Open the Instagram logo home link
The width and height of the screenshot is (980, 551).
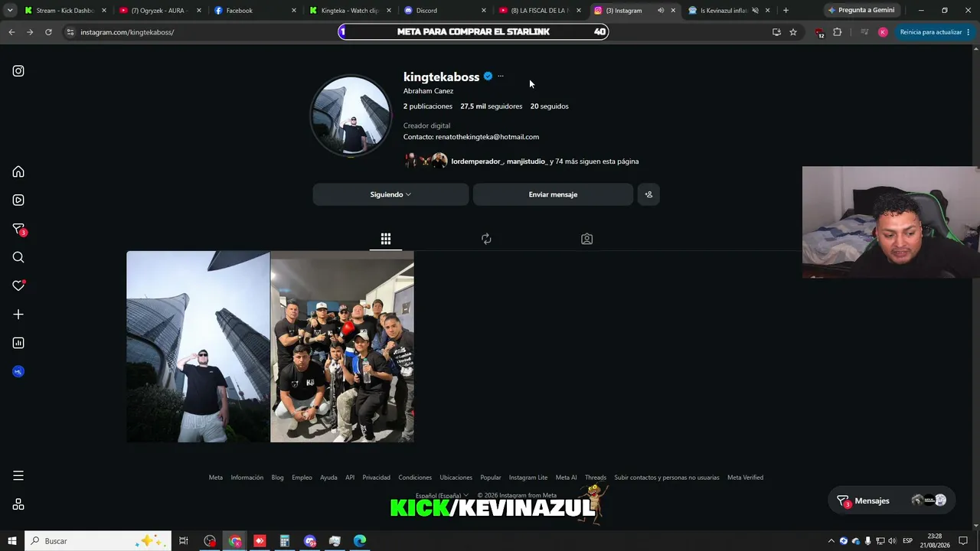tap(18, 71)
